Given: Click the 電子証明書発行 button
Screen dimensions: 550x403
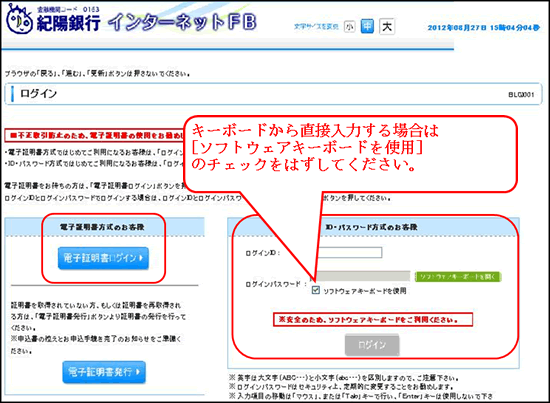Looking at the screenshot, I should click(104, 372).
